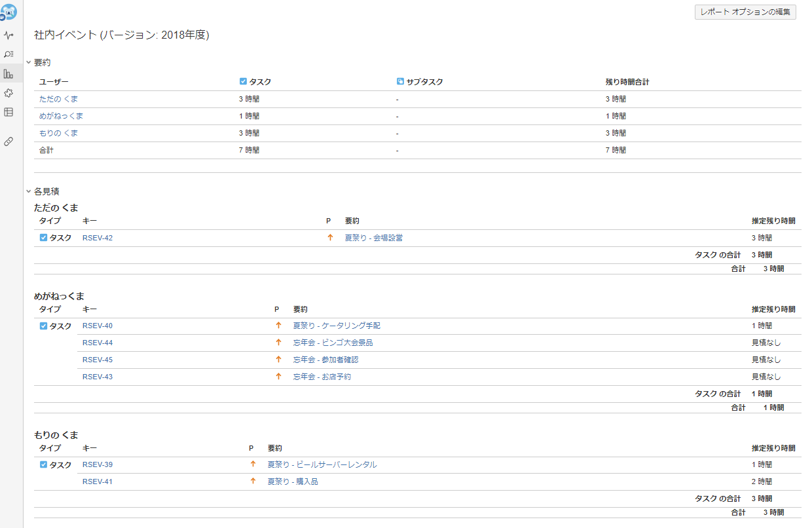This screenshot has width=812, height=528.
Task: Open issue key RSEV-44
Action: 98,343
